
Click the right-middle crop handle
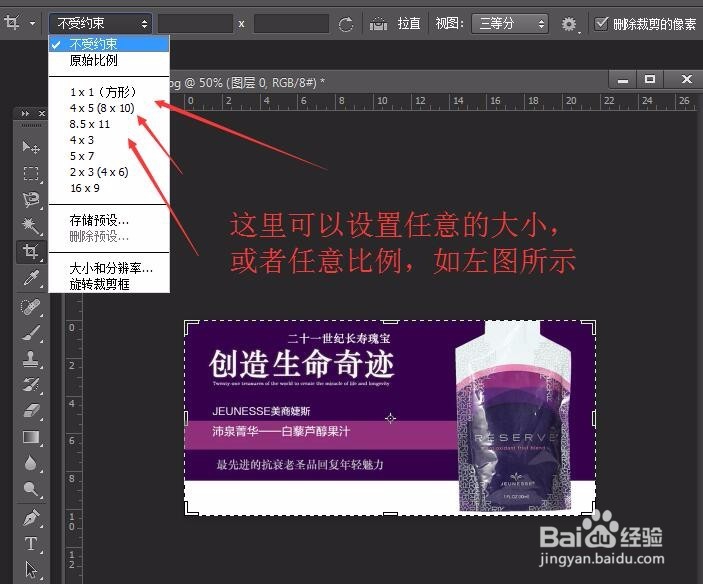(x=594, y=418)
